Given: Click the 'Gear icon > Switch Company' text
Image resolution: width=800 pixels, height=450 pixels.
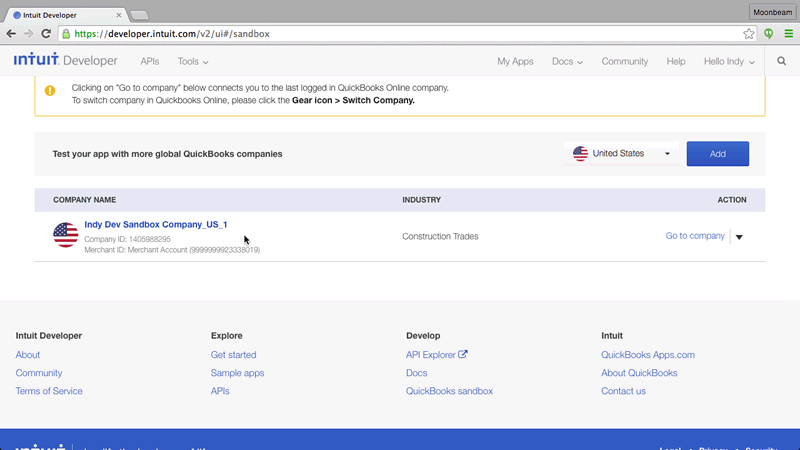Looking at the screenshot, I should pos(353,100).
